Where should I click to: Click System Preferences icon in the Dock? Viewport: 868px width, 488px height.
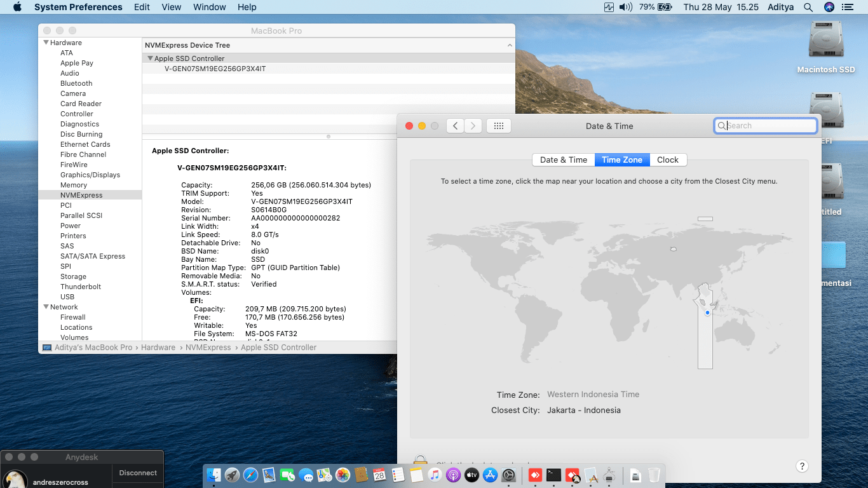[x=508, y=475]
